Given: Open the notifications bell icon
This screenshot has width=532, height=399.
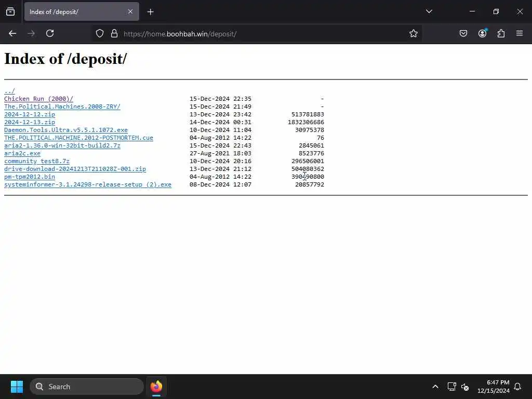Looking at the screenshot, I should pyautogui.click(x=518, y=387).
